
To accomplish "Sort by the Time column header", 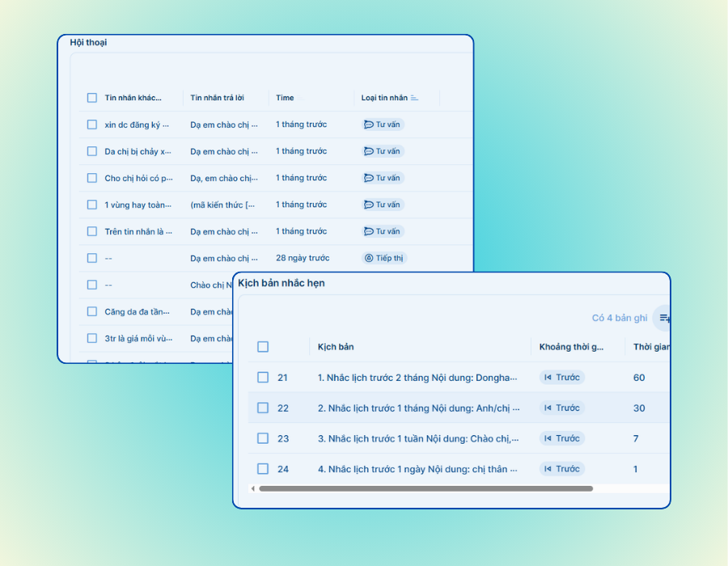I will coord(285,98).
